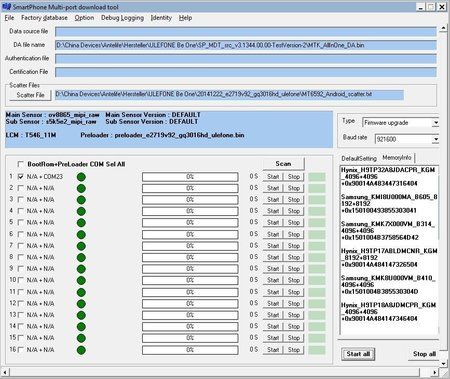The image size is (450, 379).
Task: Select the Samsung_KMK7X000VM_B314 memory entry
Action: (388, 231)
